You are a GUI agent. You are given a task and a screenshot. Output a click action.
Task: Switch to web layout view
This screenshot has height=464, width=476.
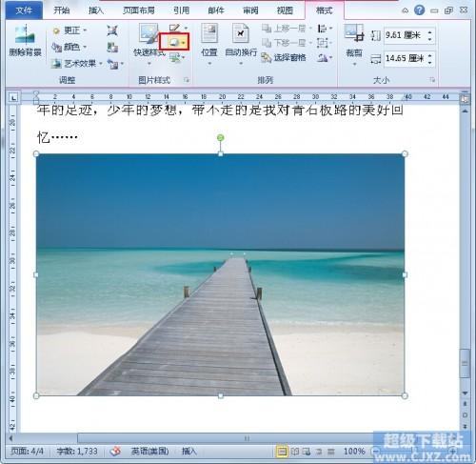tap(307, 452)
